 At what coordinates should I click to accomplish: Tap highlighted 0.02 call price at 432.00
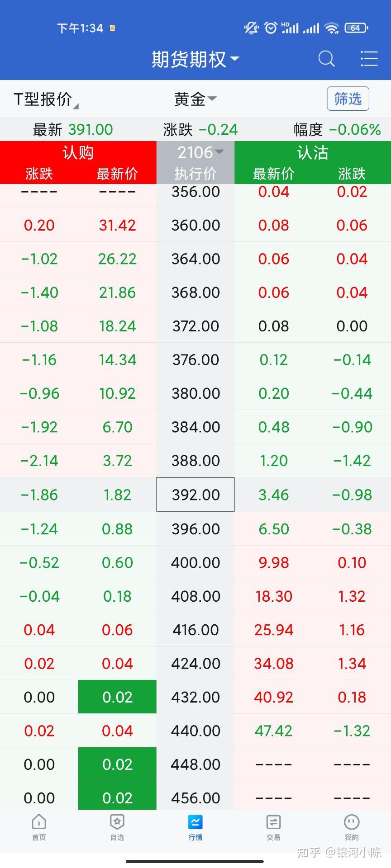click(x=117, y=697)
